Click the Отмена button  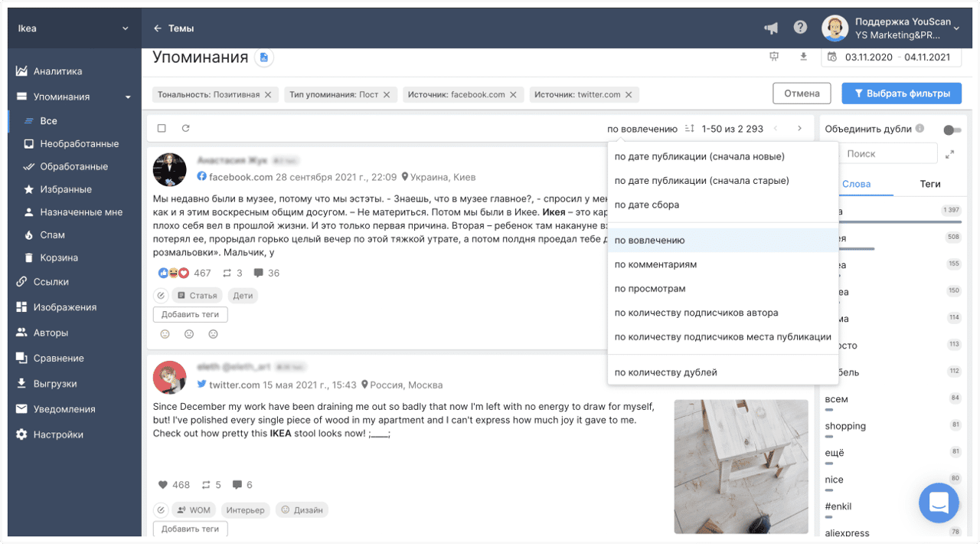pyautogui.click(x=802, y=93)
